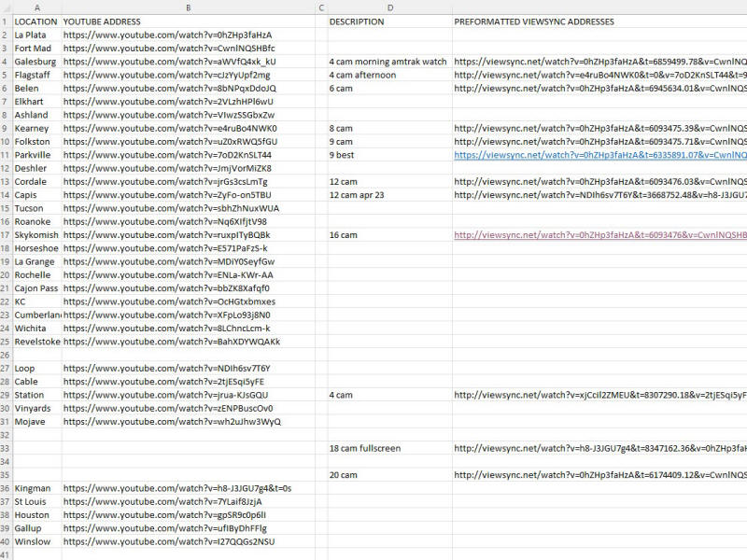The width and height of the screenshot is (747, 560).
Task: Click row header 26 of the empty row
Action: tap(6, 355)
